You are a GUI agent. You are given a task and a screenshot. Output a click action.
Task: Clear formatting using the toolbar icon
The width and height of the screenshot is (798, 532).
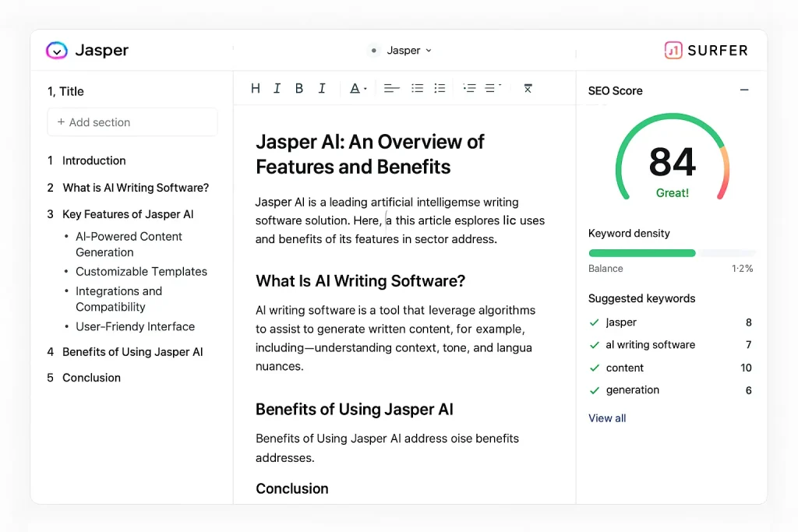[x=528, y=88]
